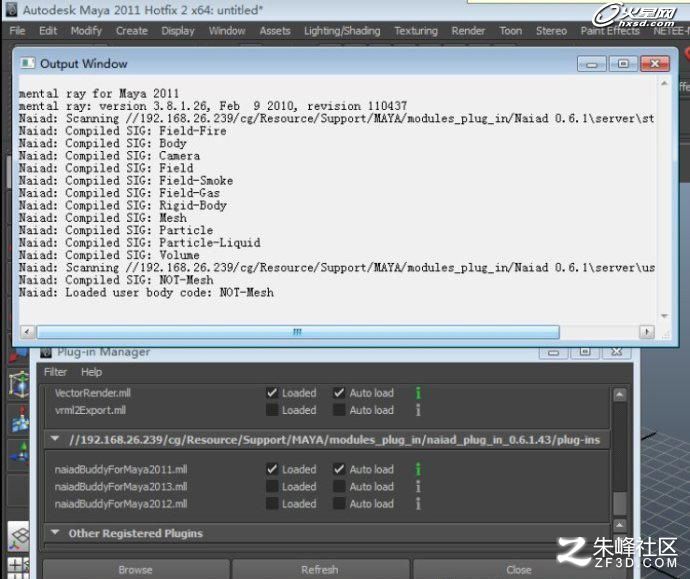
Task: Click Plug-in Manager scroll up arrow
Action: click(x=620, y=395)
